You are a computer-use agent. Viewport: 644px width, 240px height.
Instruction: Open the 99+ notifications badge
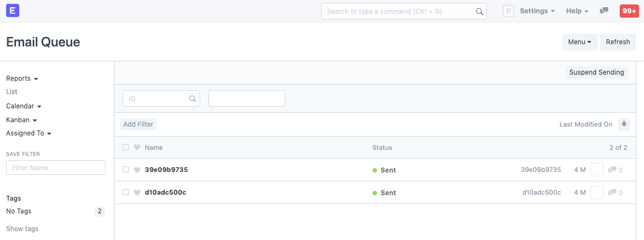(x=629, y=11)
